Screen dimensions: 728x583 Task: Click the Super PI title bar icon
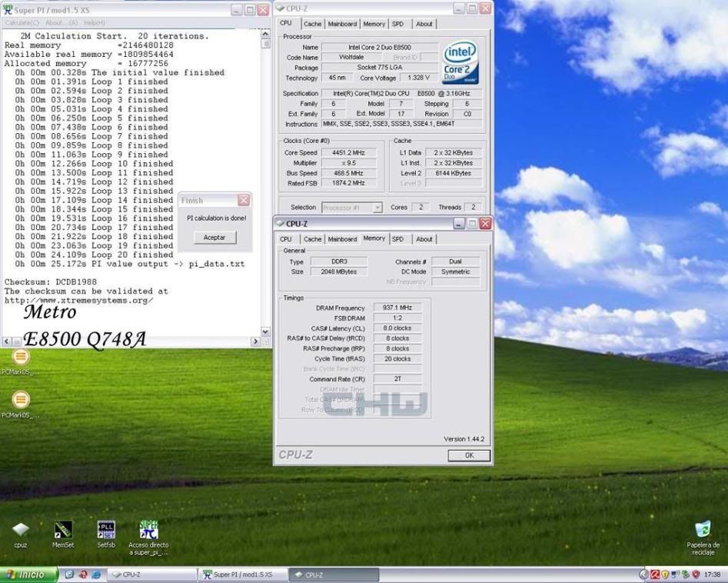[8, 9]
